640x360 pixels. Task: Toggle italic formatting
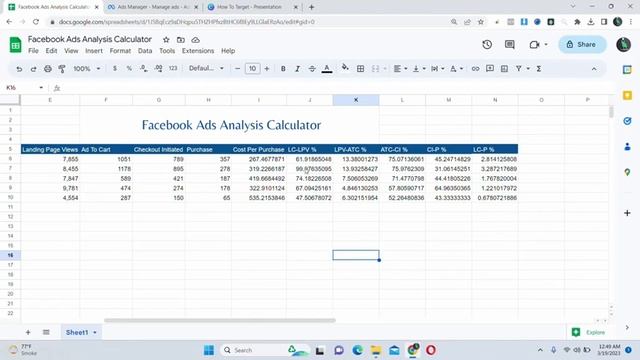coord(298,69)
